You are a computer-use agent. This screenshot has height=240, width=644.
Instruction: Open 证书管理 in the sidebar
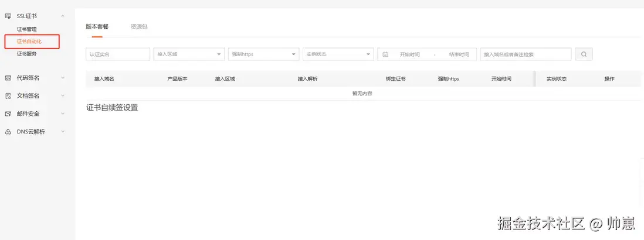[x=27, y=29]
